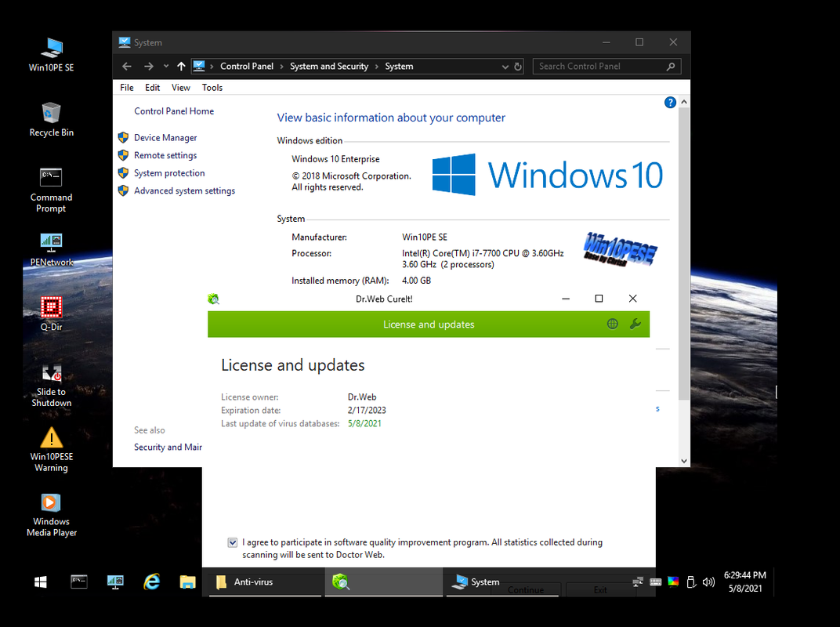The height and width of the screenshot is (627, 840).
Task: Open Security and Maintenance link
Action: tap(168, 447)
